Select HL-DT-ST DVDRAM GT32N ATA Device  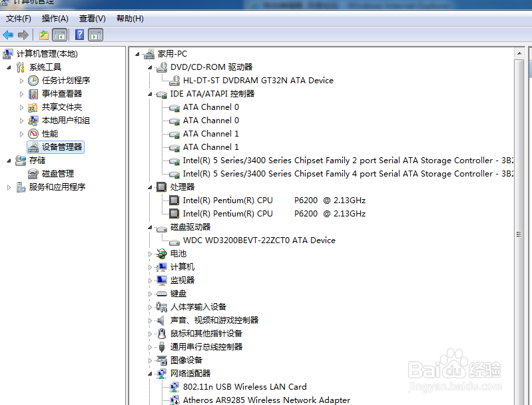[x=258, y=81]
